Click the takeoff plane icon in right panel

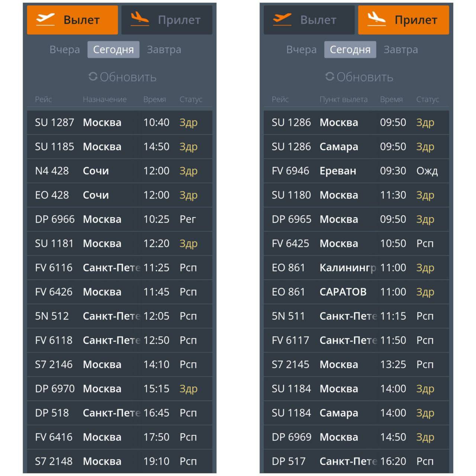(x=282, y=19)
